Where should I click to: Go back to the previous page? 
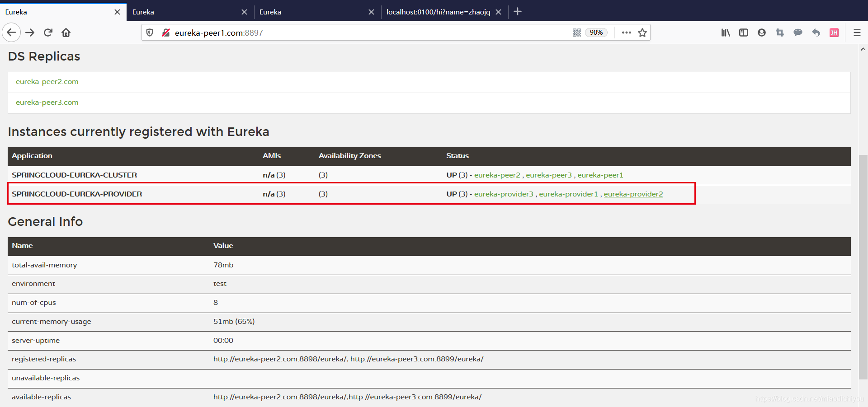point(11,33)
